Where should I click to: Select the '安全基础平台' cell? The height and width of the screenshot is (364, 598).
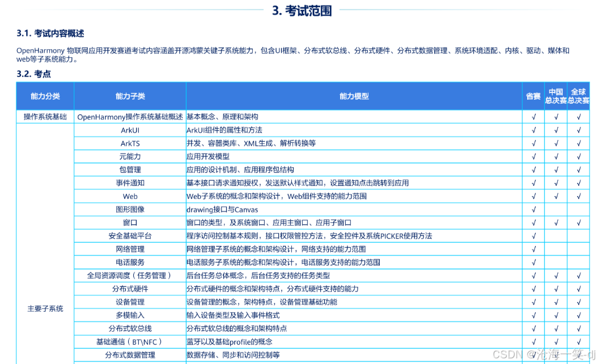[130, 236]
